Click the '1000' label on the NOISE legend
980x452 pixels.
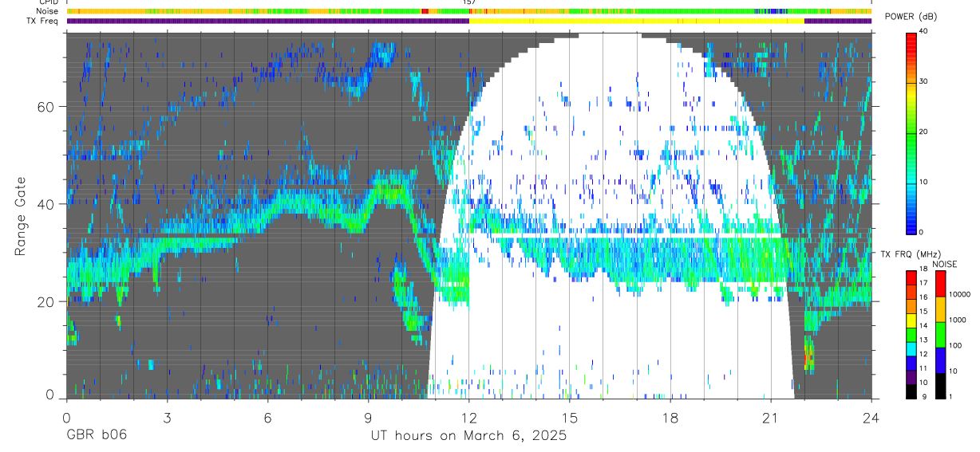(957, 321)
